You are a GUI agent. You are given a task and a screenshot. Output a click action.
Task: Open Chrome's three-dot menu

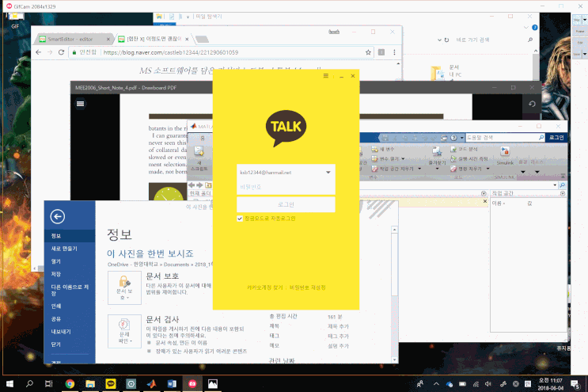tap(394, 52)
